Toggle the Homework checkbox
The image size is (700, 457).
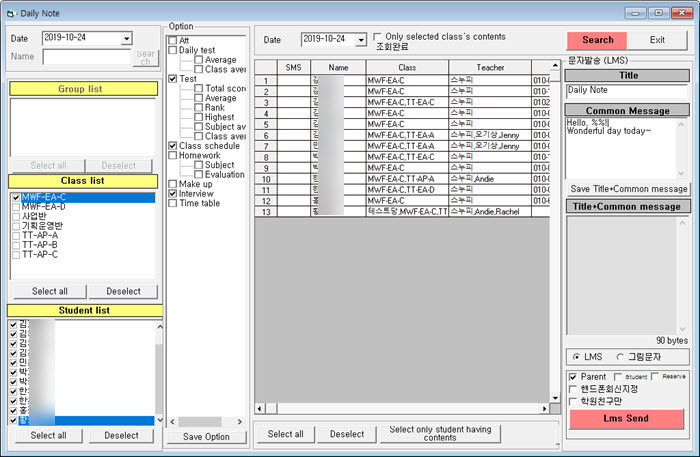(173, 155)
